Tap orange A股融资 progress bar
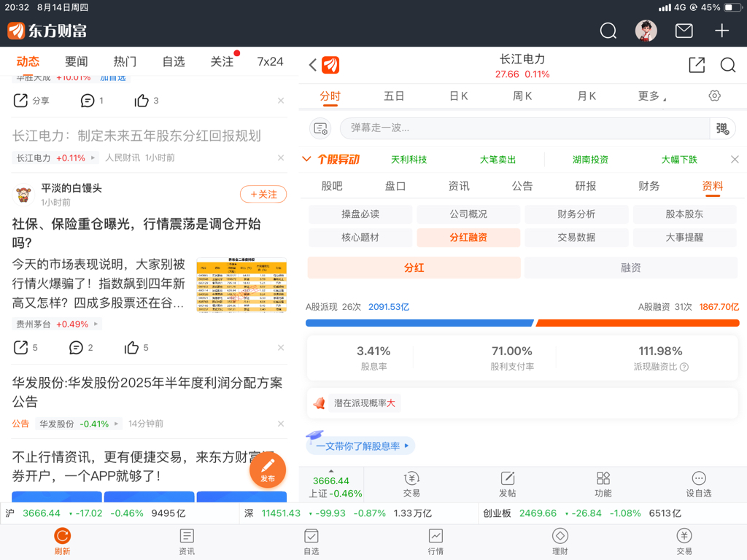This screenshot has width=747, height=560. tap(638, 323)
